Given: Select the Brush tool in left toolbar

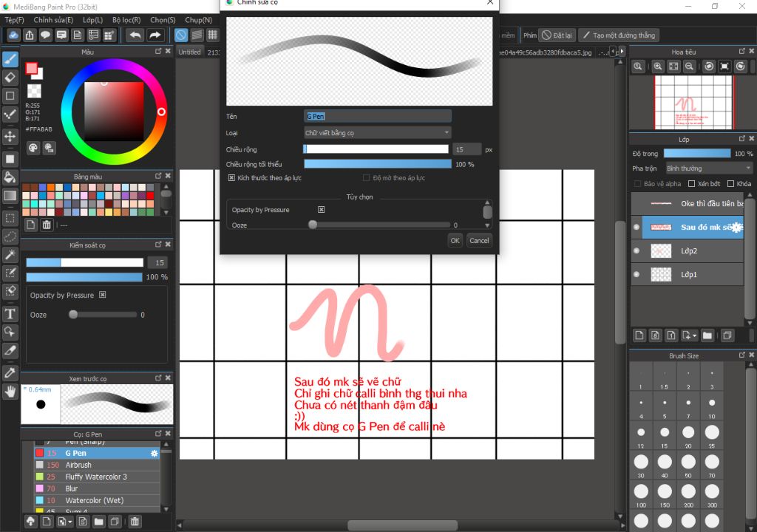Looking at the screenshot, I should pyautogui.click(x=10, y=59).
